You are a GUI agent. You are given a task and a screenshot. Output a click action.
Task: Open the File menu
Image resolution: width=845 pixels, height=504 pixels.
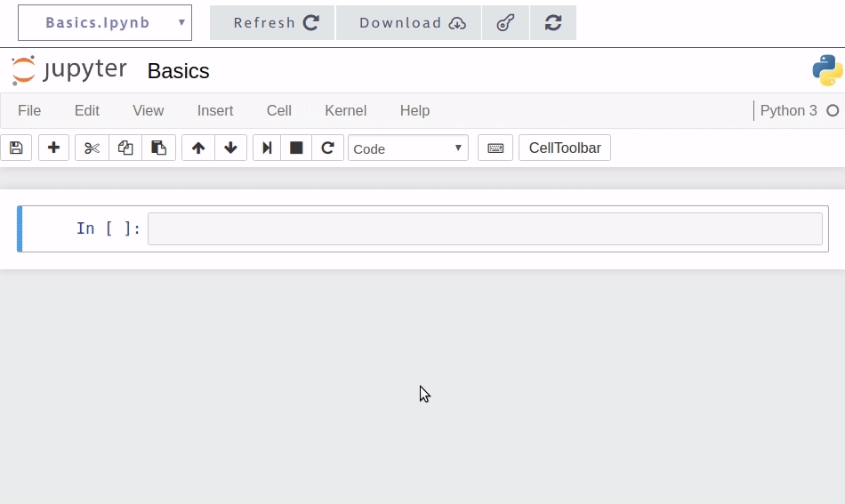tap(29, 110)
